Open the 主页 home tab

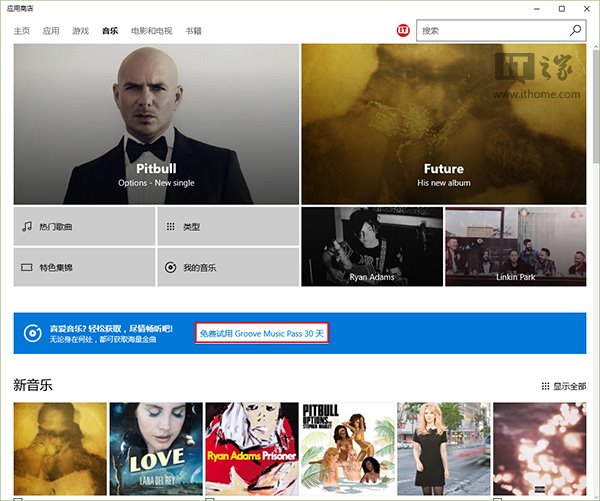tap(22, 31)
